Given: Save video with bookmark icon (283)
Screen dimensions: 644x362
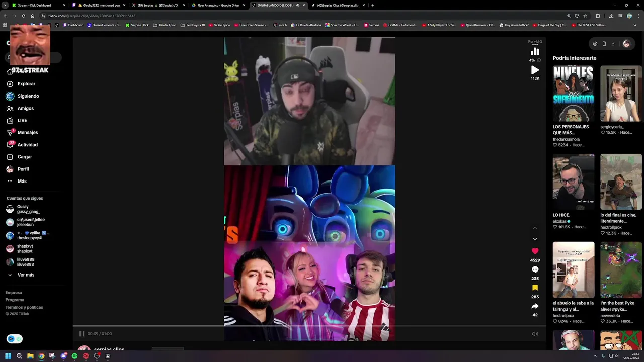Looking at the screenshot, I should point(535,288).
